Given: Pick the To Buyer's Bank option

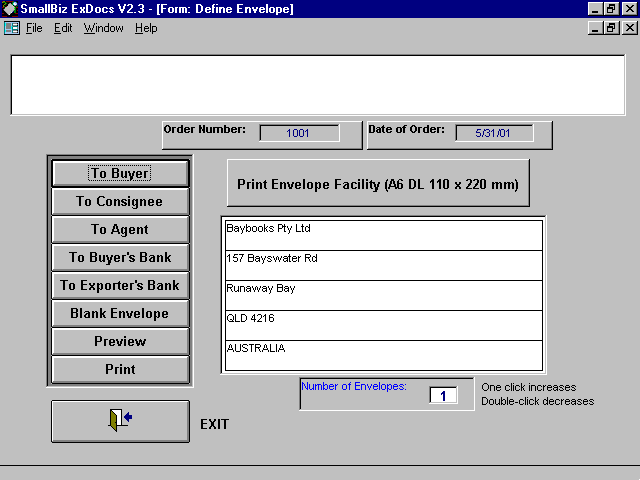Looking at the screenshot, I should 120,257.
